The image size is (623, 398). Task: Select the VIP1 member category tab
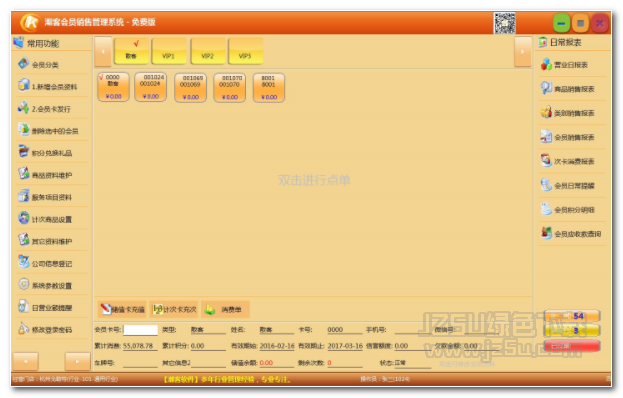coord(169,52)
